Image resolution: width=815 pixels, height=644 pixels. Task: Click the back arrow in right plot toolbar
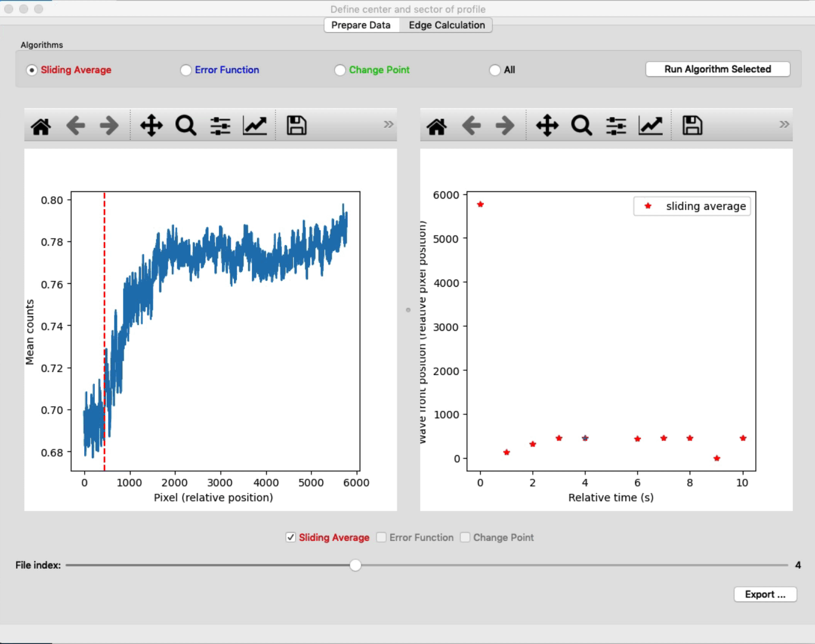(471, 126)
